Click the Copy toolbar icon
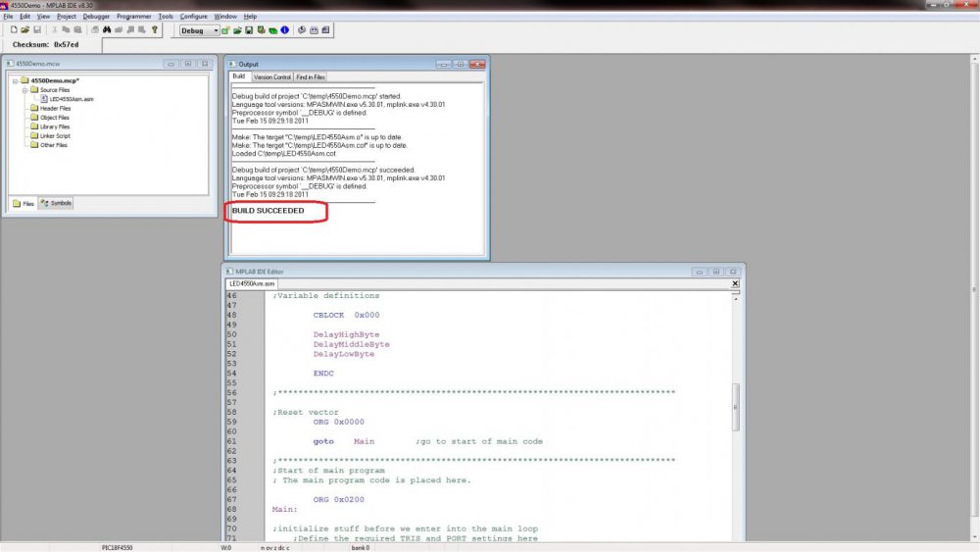 point(66,30)
